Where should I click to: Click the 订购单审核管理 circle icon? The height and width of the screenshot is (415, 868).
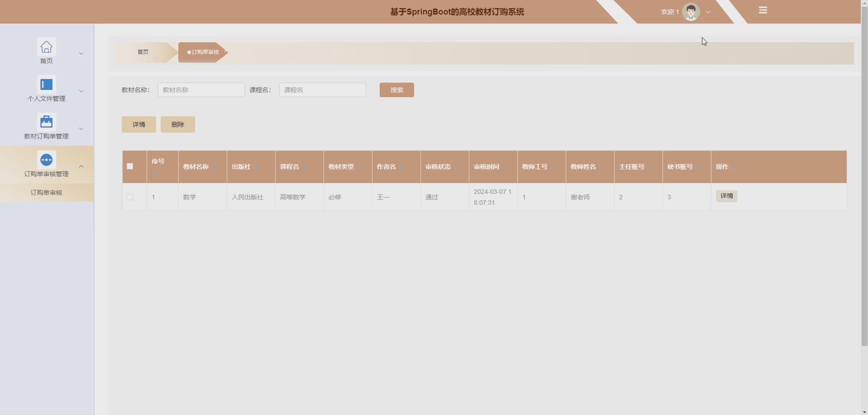click(x=46, y=159)
